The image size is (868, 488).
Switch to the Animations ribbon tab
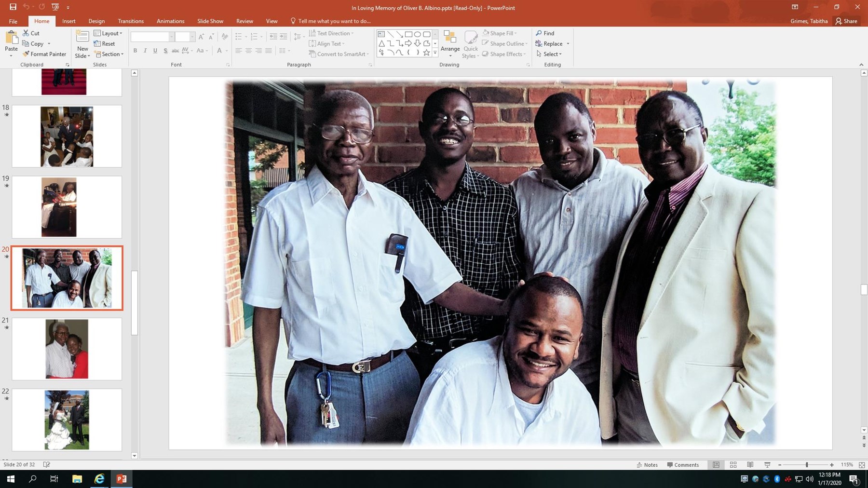(170, 21)
